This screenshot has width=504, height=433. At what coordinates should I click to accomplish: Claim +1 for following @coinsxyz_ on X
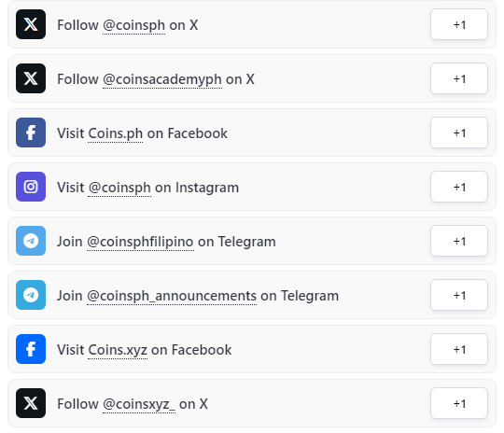click(x=459, y=403)
